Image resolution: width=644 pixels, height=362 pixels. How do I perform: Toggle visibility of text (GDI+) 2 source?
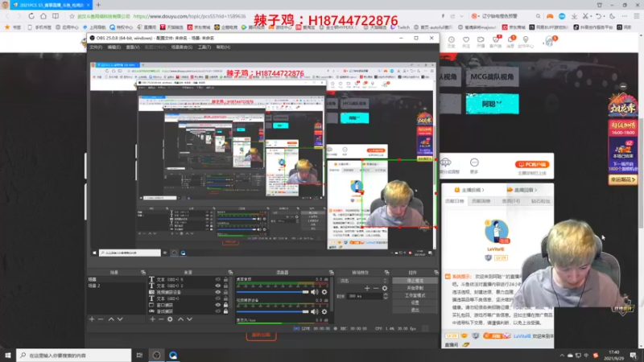point(217,286)
